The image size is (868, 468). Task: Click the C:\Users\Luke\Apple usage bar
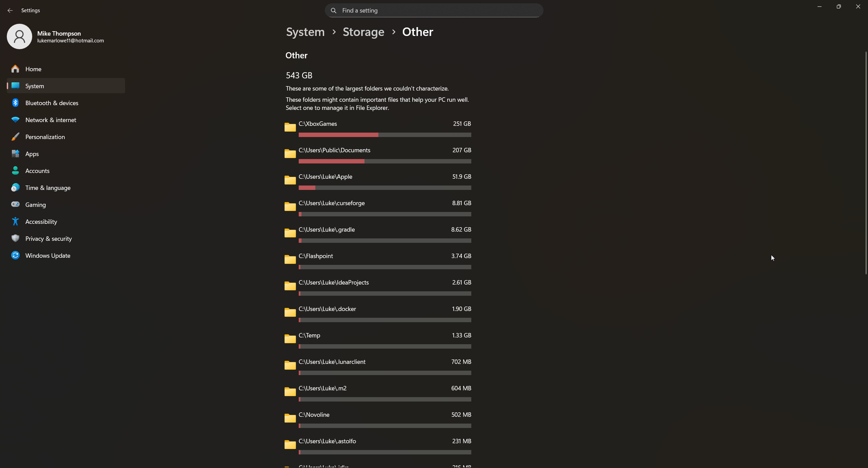pos(385,188)
